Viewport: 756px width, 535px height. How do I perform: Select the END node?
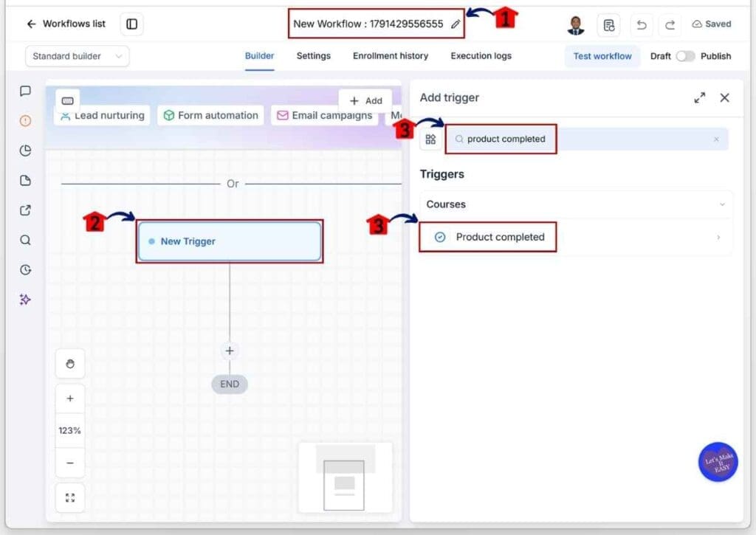click(230, 384)
